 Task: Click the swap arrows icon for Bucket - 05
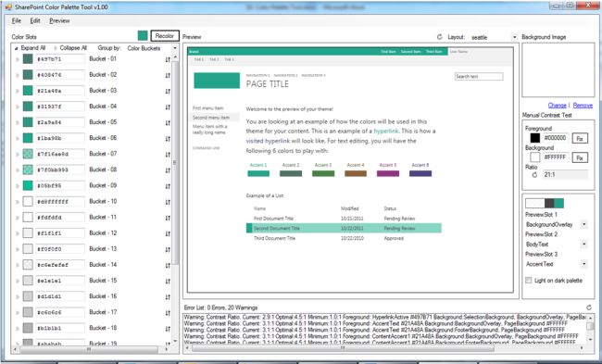[168, 123]
